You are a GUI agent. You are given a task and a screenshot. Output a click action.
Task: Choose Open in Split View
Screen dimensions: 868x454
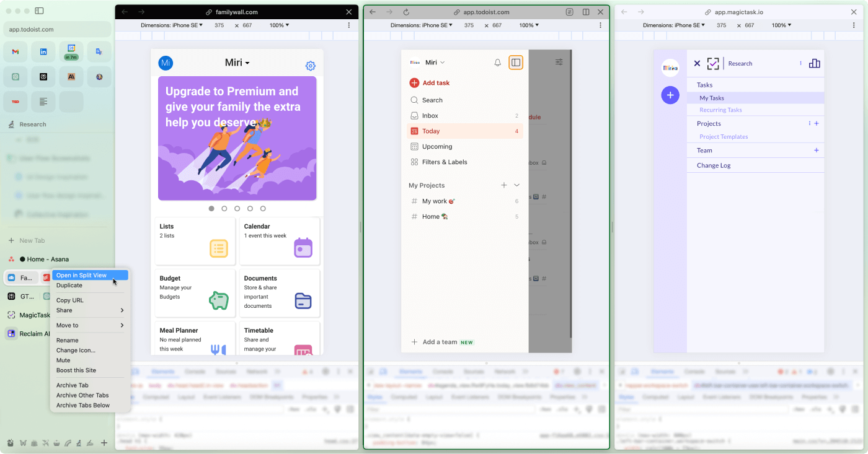point(90,275)
